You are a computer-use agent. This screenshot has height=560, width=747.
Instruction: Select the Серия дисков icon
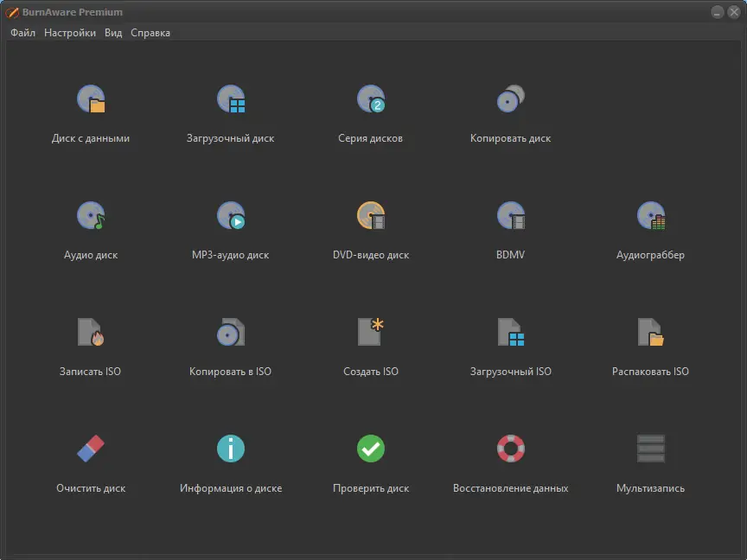coord(371,99)
